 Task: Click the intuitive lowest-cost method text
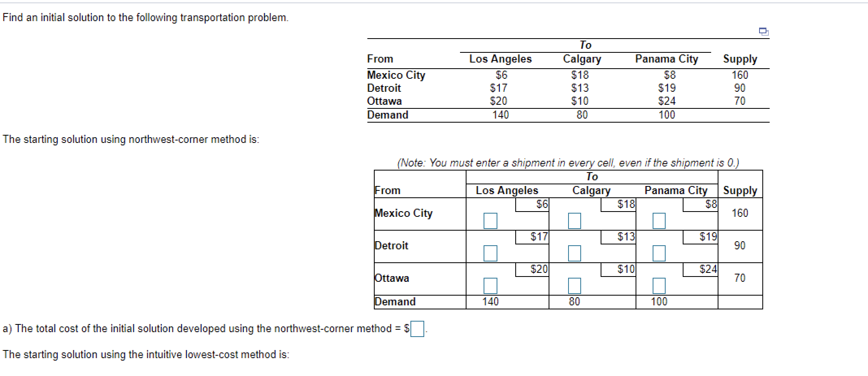(x=146, y=354)
